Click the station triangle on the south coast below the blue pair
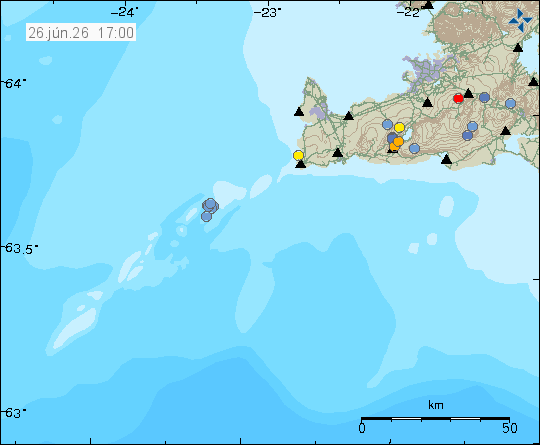This screenshot has width=540, height=445. (x=446, y=159)
